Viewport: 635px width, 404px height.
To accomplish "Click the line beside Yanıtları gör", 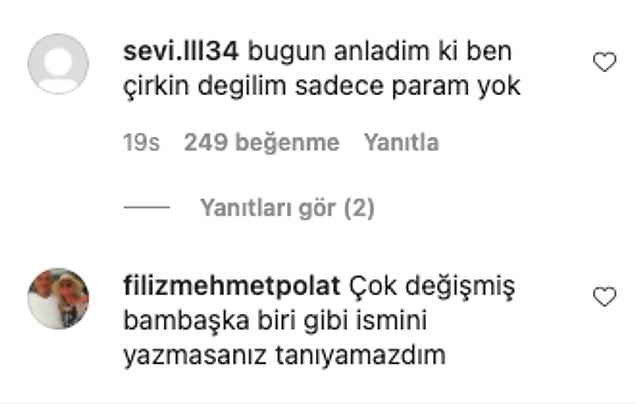I will point(147,207).
